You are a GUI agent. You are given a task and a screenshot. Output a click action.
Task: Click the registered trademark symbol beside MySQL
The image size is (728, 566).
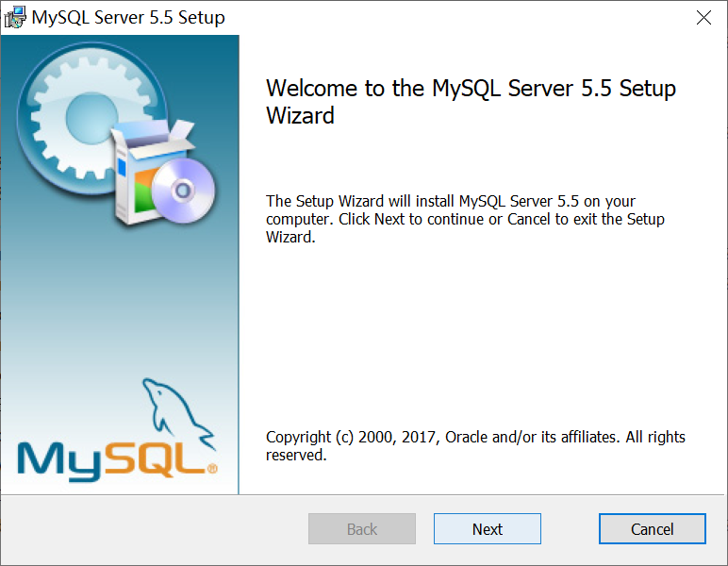212,468
